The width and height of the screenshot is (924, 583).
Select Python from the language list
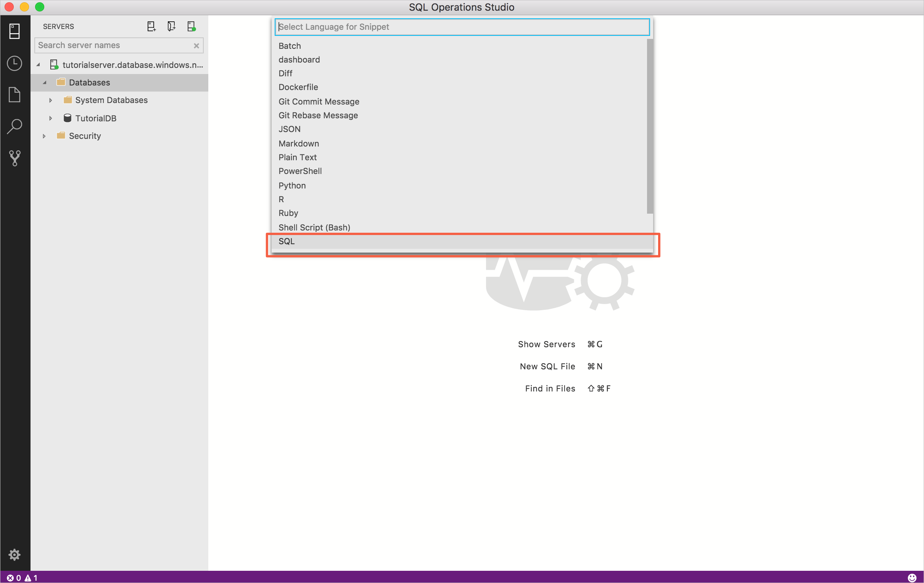pyautogui.click(x=292, y=185)
